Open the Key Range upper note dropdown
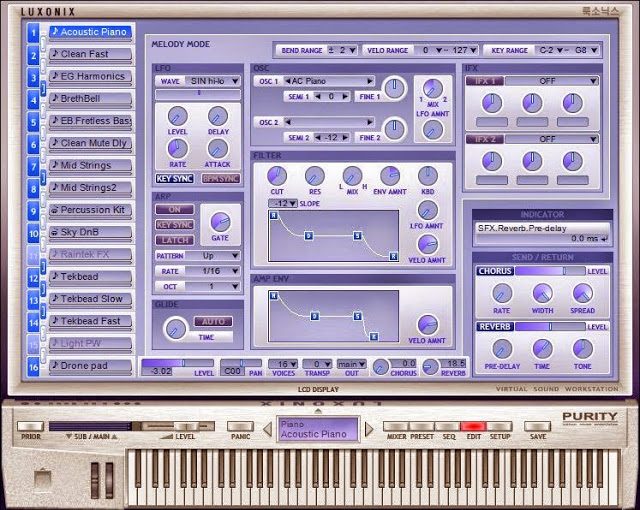This screenshot has height=510, width=640. click(587, 50)
